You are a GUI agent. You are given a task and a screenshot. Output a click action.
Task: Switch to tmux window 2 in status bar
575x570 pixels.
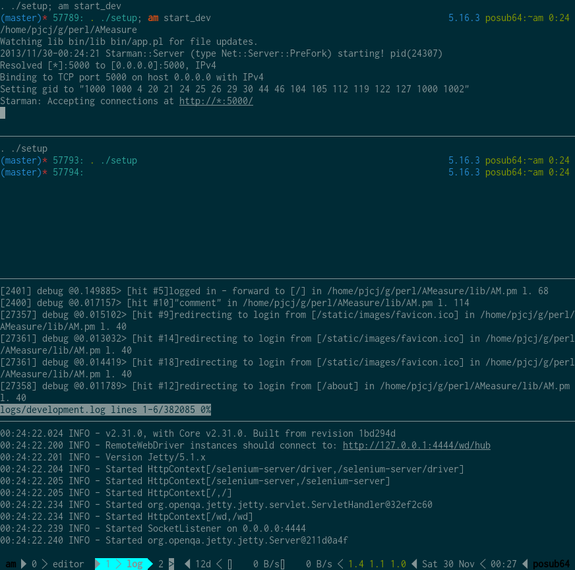(161, 564)
